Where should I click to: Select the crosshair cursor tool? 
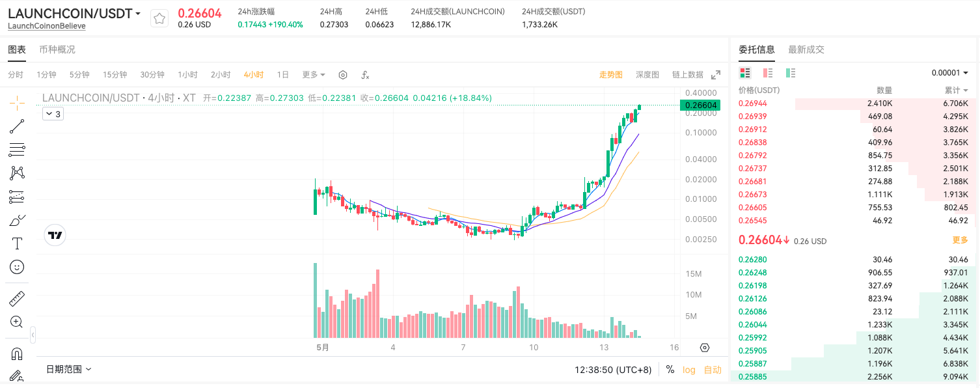(17, 102)
